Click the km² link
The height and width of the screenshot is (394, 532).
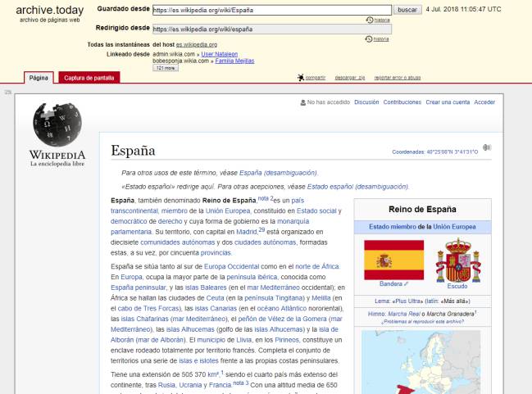click(213, 374)
